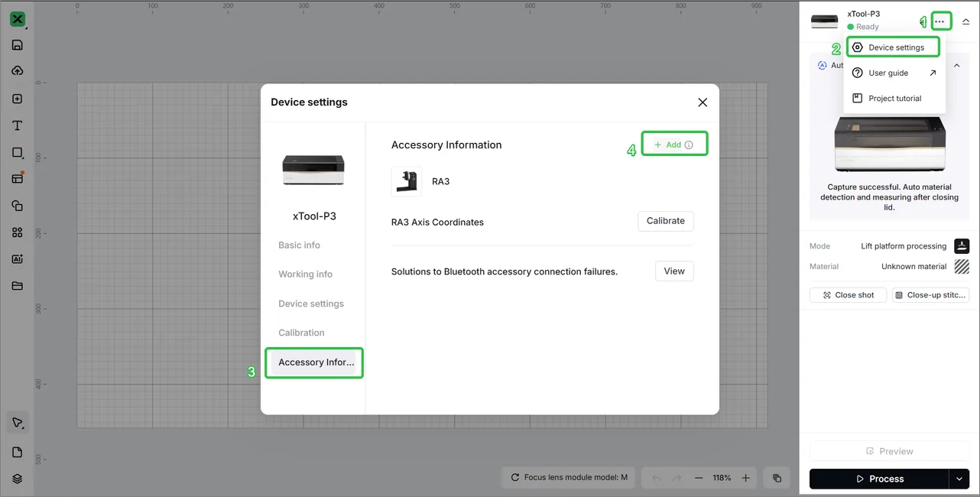Collapse the device panel chevron
Image resolution: width=980 pixels, height=497 pixels.
[x=965, y=22]
